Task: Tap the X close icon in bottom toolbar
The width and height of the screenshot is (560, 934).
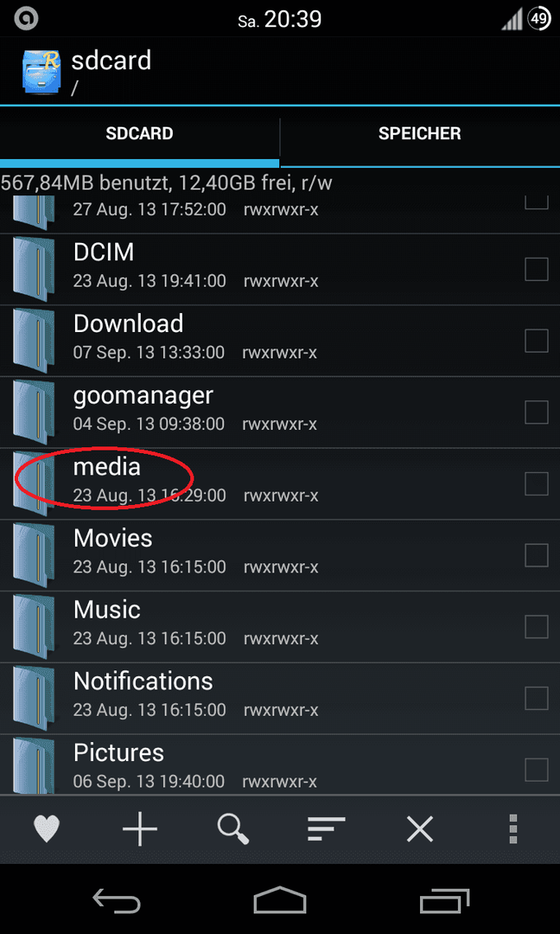Action: (x=419, y=828)
